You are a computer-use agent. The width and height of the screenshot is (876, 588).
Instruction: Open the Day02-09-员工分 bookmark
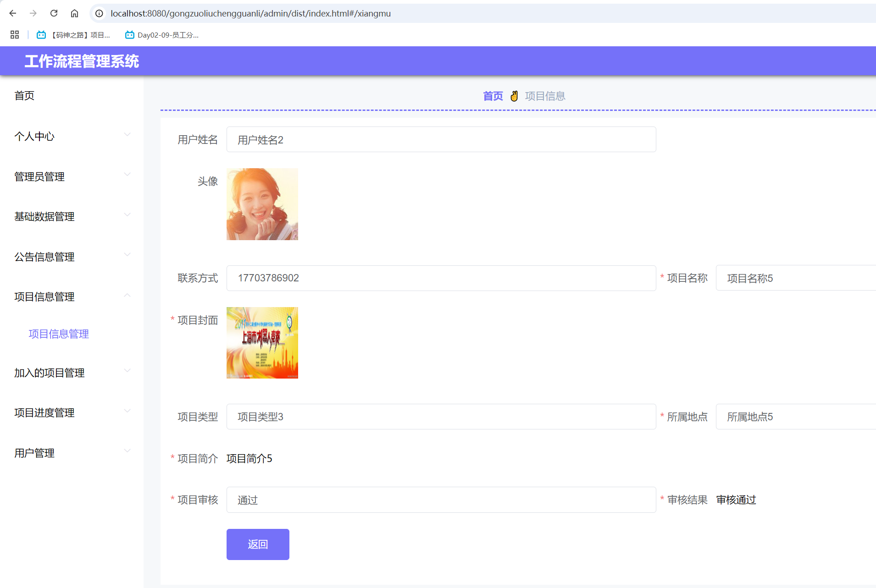(x=161, y=35)
